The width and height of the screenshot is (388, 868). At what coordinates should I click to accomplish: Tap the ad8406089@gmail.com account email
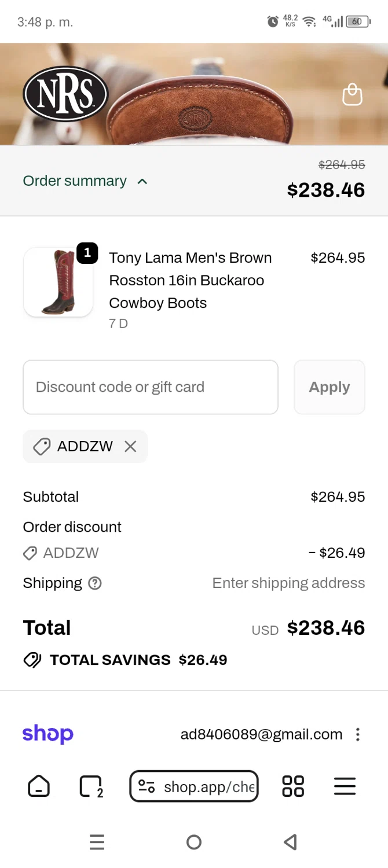tap(261, 734)
